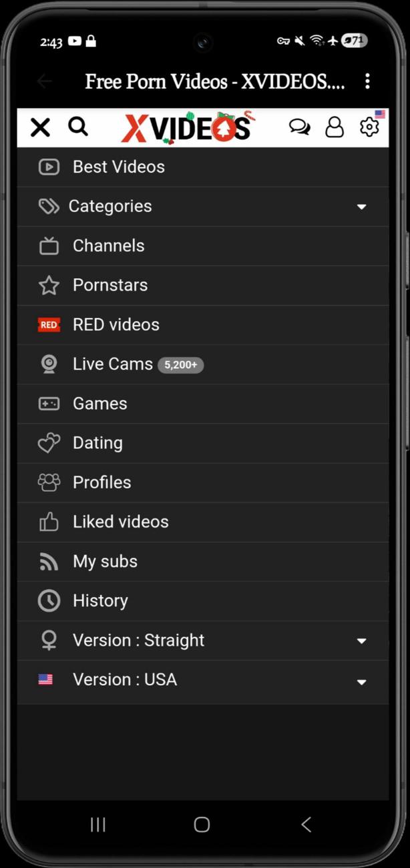Tap the 2:43 clock in status bar
This screenshot has height=868, width=410.
(x=51, y=42)
